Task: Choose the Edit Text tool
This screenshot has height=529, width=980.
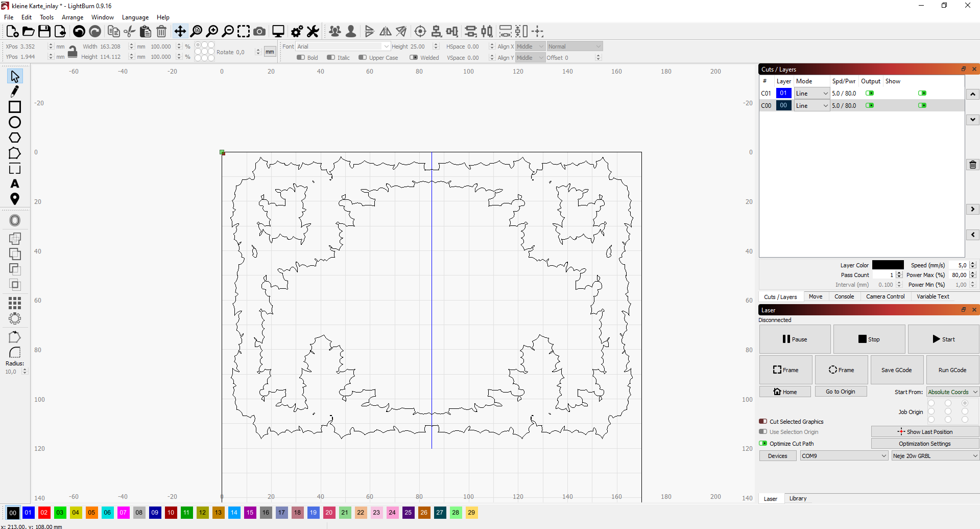Action: [15, 184]
